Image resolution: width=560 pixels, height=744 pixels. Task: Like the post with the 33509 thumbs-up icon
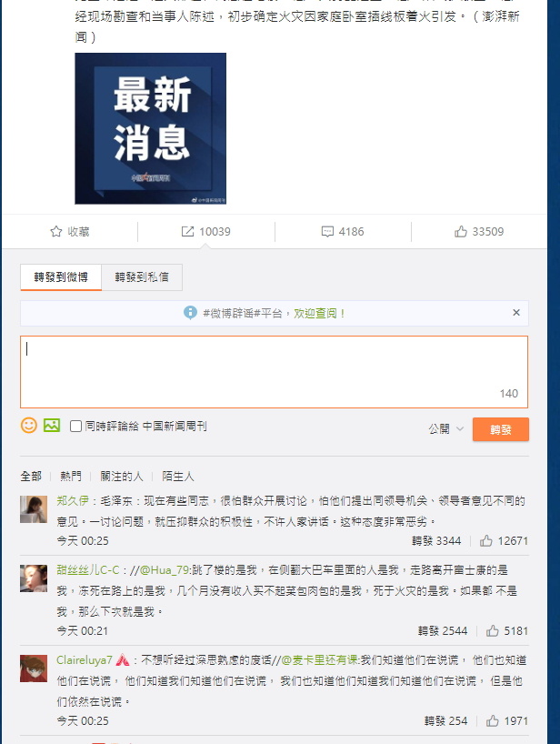pyautogui.click(x=460, y=232)
